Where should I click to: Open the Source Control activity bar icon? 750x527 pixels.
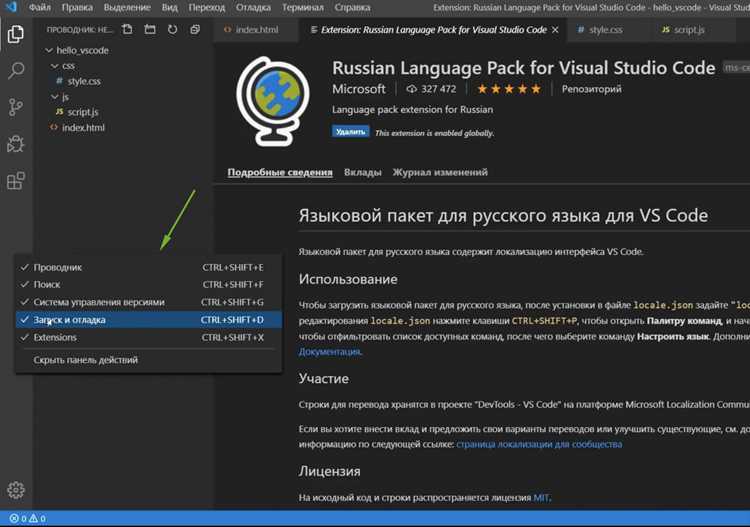point(16,107)
